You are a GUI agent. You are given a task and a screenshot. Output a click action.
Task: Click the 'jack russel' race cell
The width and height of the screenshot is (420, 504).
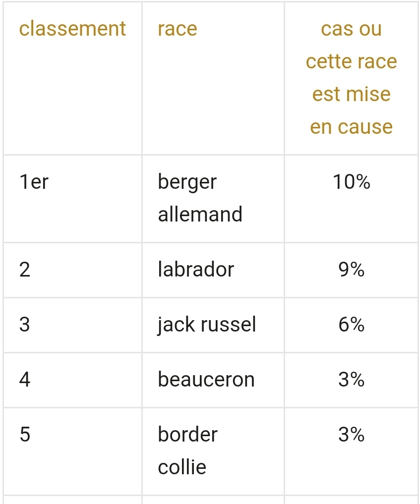(x=207, y=325)
